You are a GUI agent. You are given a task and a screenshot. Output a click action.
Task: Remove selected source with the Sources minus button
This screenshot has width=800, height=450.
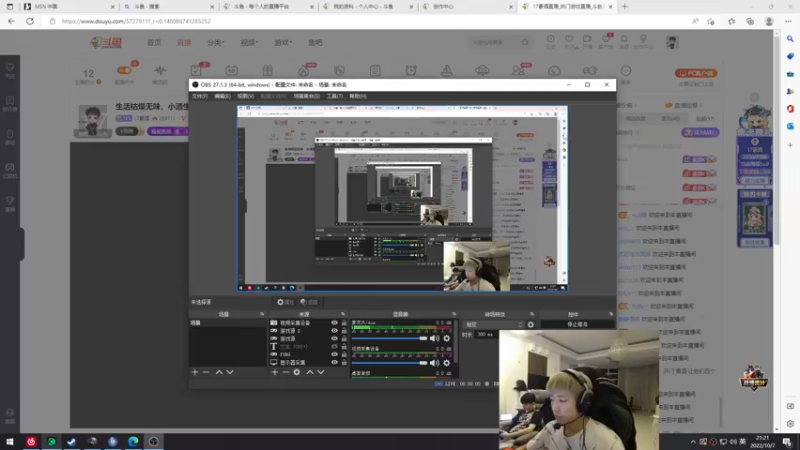point(286,372)
